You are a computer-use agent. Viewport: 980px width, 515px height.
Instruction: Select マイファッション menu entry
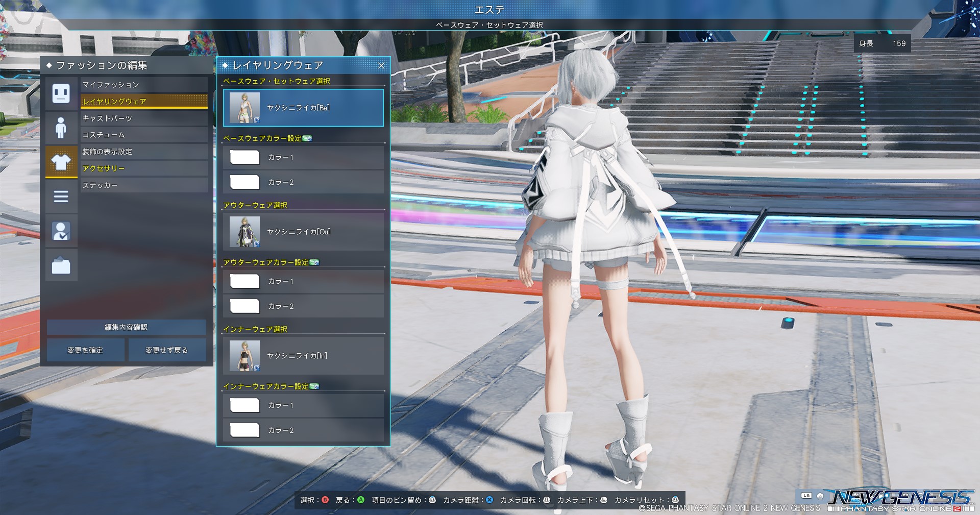[144, 85]
